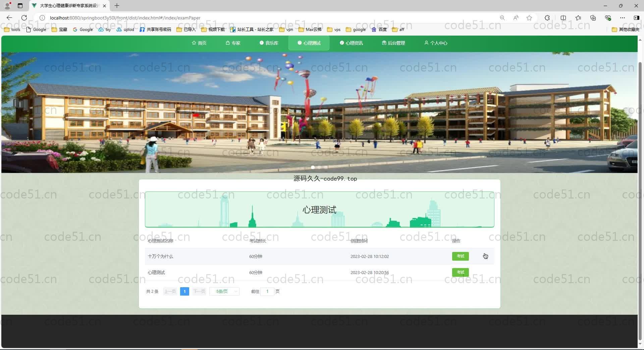Open 百度 bookmark
The width and height of the screenshot is (644, 350).
click(379, 30)
